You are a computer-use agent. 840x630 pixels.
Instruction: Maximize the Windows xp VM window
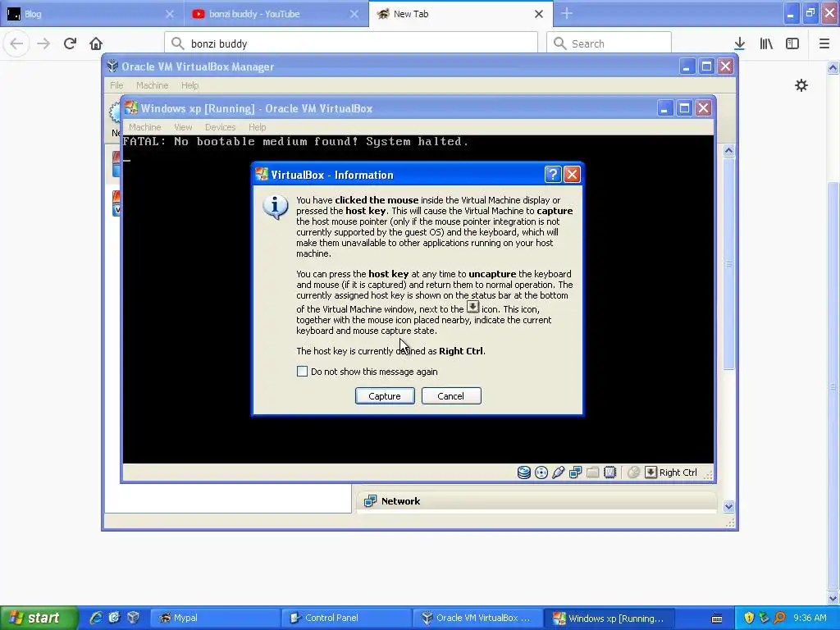(x=684, y=108)
